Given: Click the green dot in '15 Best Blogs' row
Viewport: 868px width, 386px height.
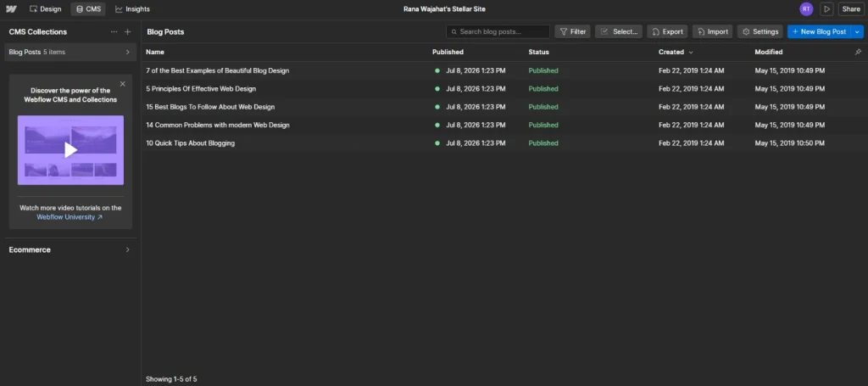Looking at the screenshot, I should click(x=437, y=107).
